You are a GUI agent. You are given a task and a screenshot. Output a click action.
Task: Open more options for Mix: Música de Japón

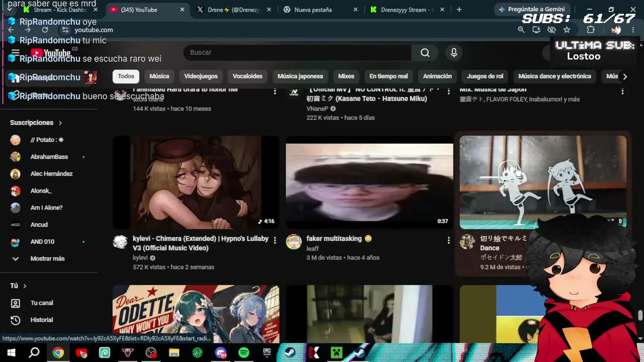622,92
